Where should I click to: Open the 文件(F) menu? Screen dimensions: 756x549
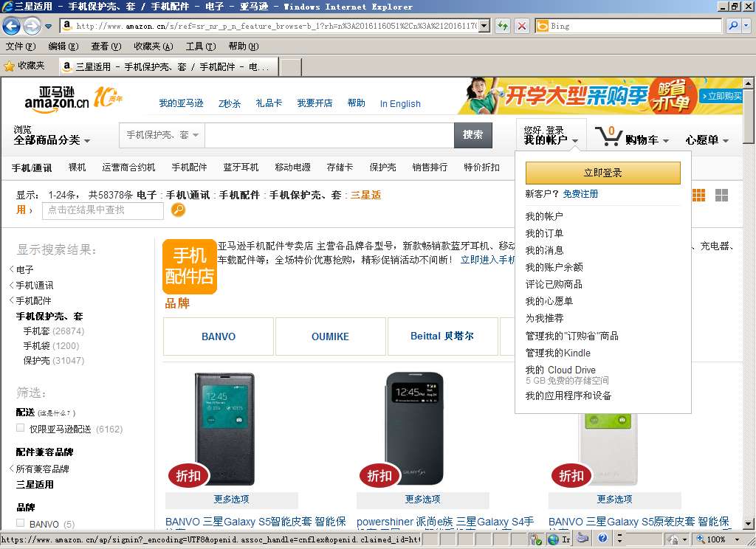pyautogui.click(x=20, y=46)
